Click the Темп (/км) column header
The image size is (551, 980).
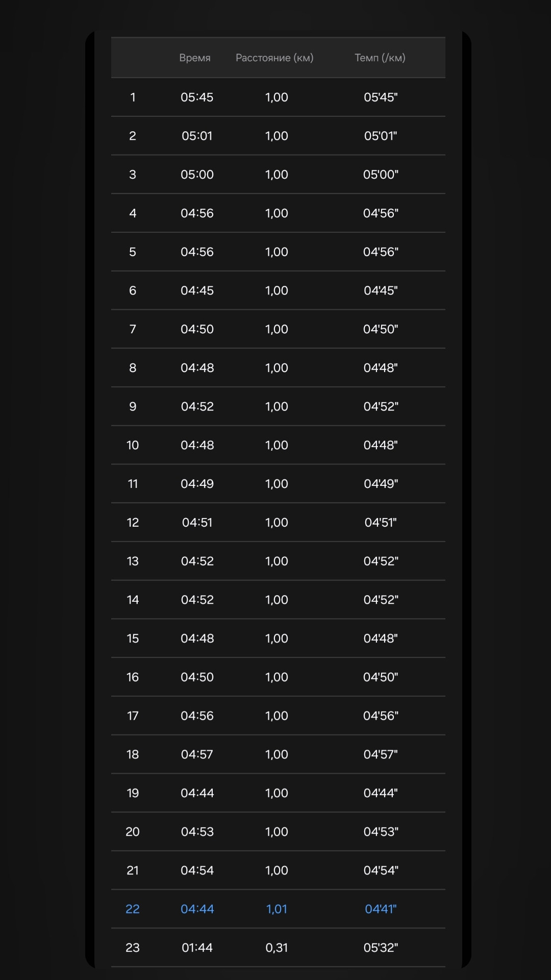tap(380, 58)
